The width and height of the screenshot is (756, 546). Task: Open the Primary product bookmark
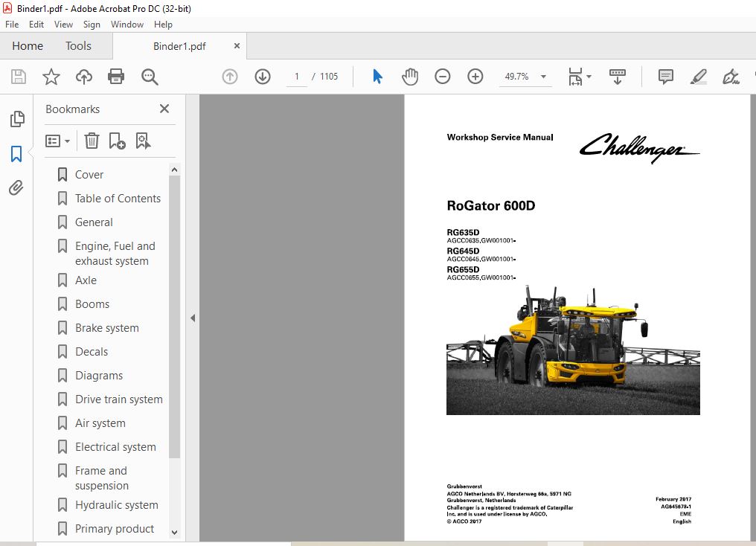tap(115, 529)
